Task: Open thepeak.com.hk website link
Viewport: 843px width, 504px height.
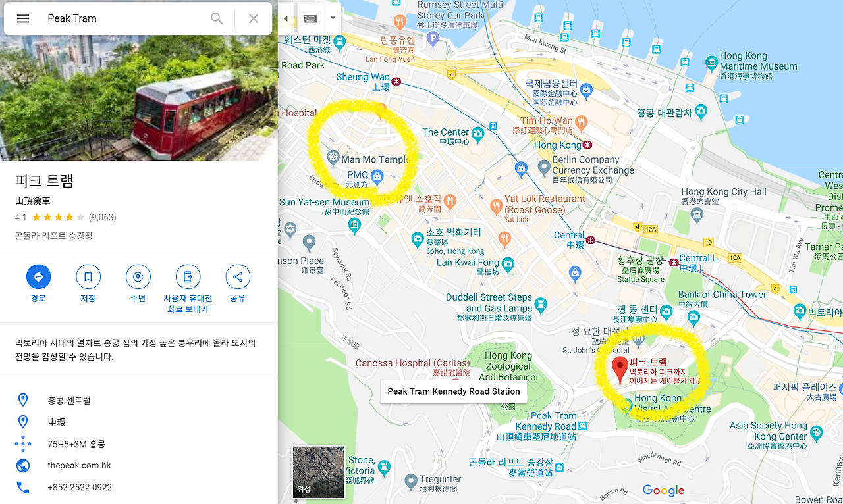Action: click(79, 465)
